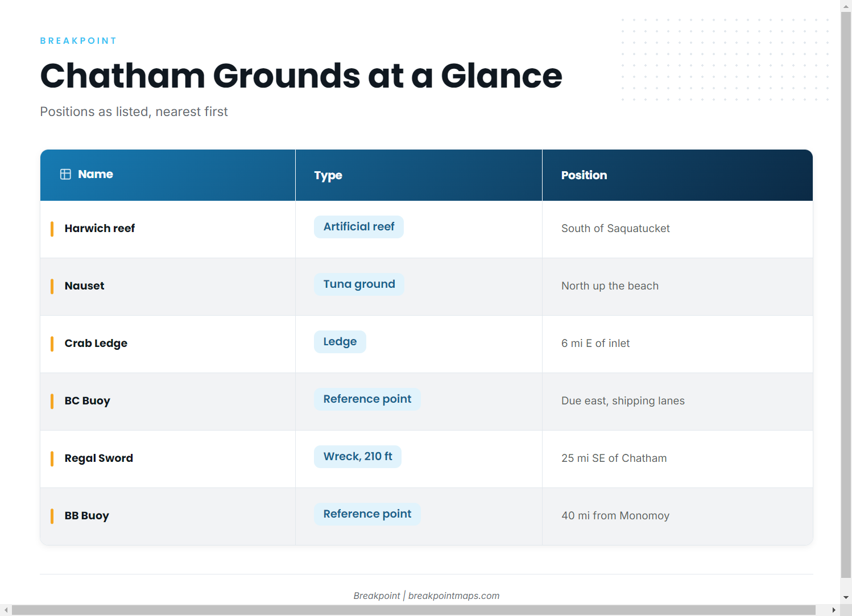Click the vertical scrollbar thumb
The image size is (852, 616).
tap(846, 294)
